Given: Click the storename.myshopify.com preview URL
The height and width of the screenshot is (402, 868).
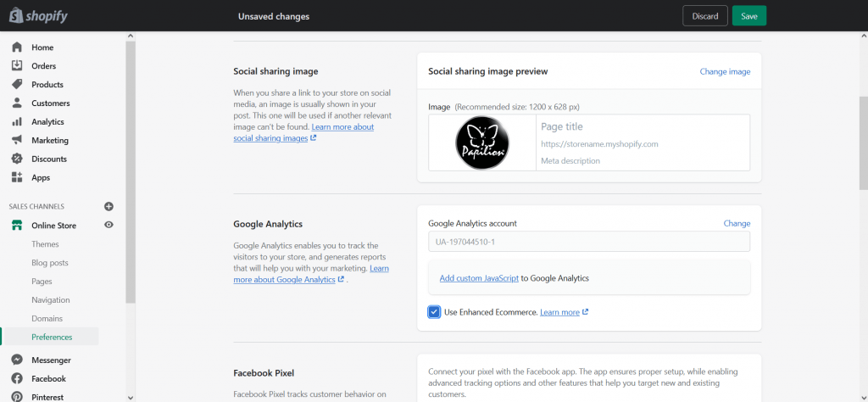Looking at the screenshot, I should [599, 144].
